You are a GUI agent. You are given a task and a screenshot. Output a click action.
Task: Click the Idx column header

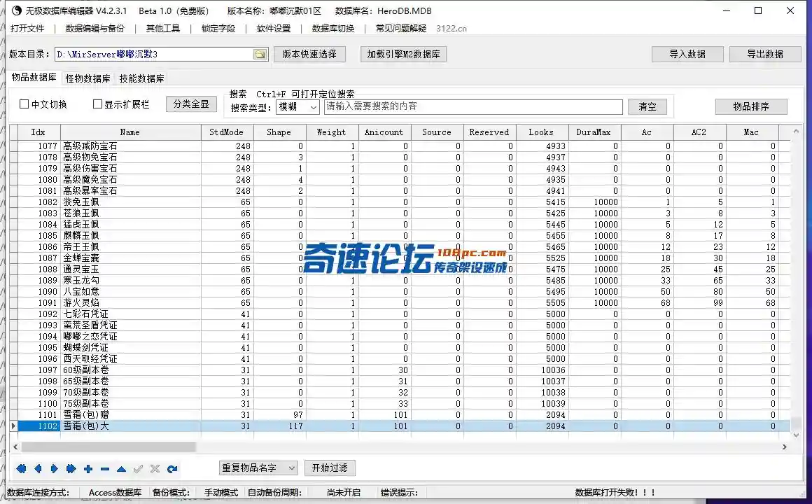(x=38, y=132)
